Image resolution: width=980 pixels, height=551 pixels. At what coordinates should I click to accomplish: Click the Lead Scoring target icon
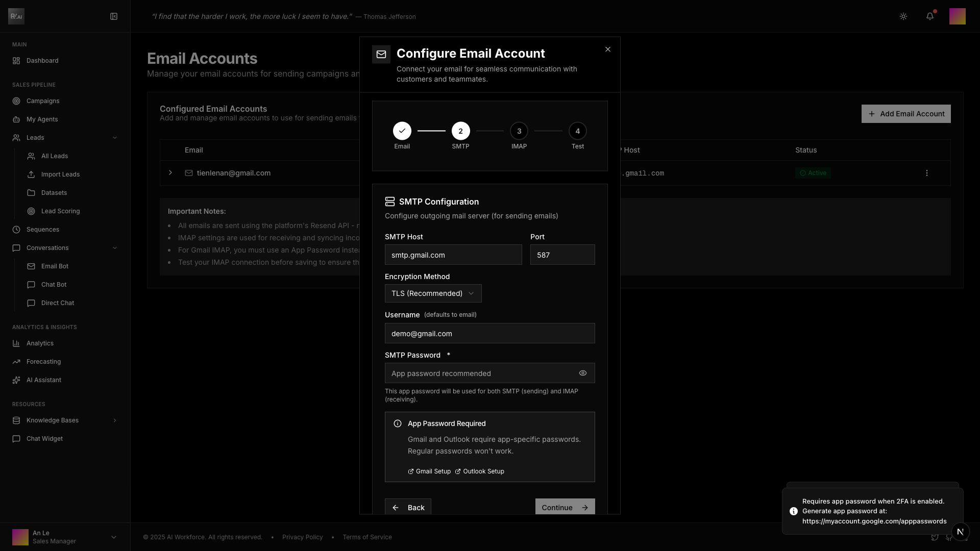tap(31, 211)
